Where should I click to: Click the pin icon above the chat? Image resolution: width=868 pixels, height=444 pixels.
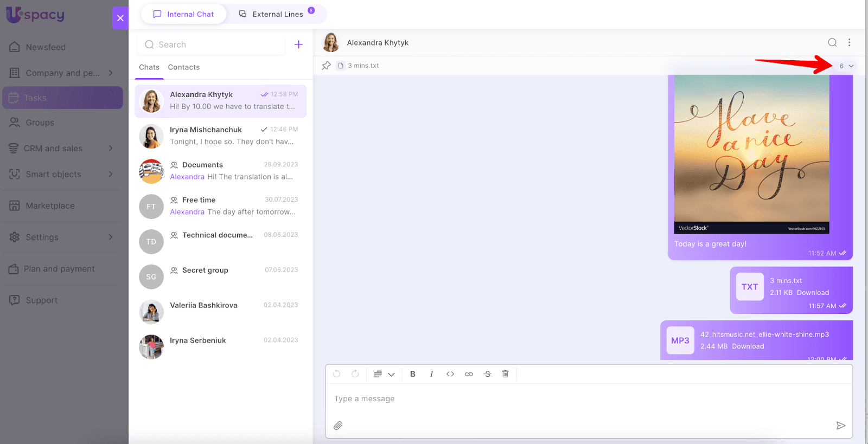coord(326,66)
